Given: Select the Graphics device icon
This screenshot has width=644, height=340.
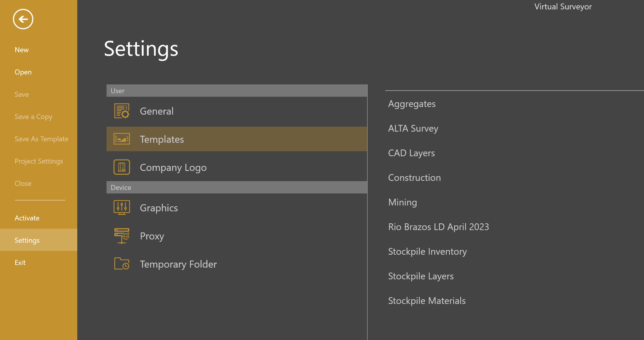Looking at the screenshot, I should (x=121, y=207).
